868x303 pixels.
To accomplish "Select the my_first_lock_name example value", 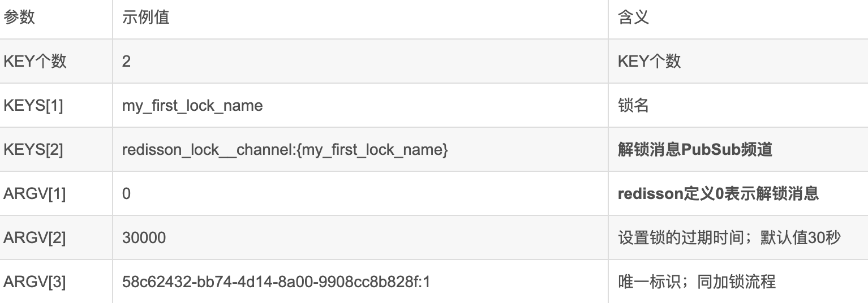I will [x=192, y=106].
